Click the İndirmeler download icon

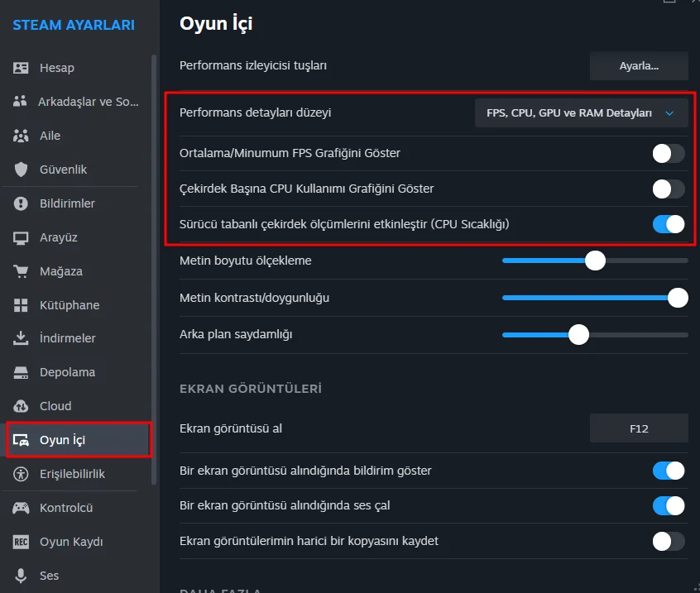pos(22,338)
